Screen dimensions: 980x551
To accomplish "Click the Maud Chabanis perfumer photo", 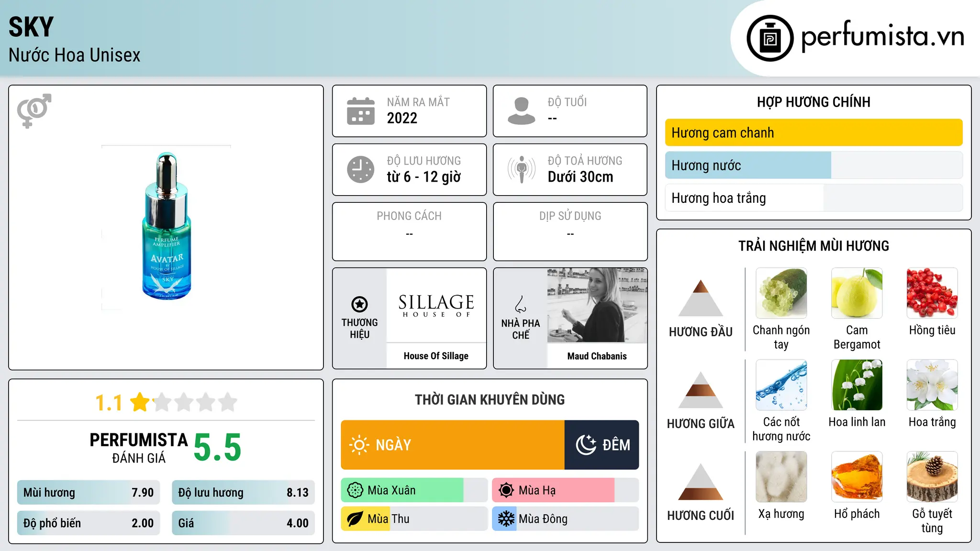I will pos(597,305).
